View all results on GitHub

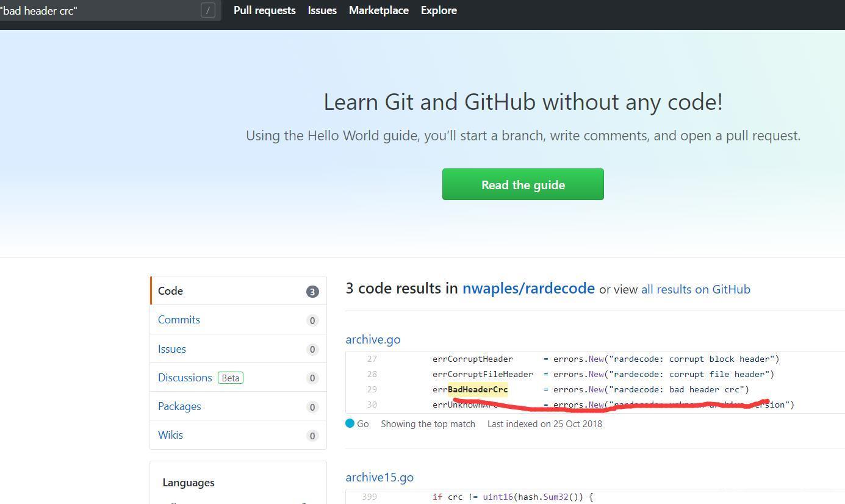click(696, 289)
